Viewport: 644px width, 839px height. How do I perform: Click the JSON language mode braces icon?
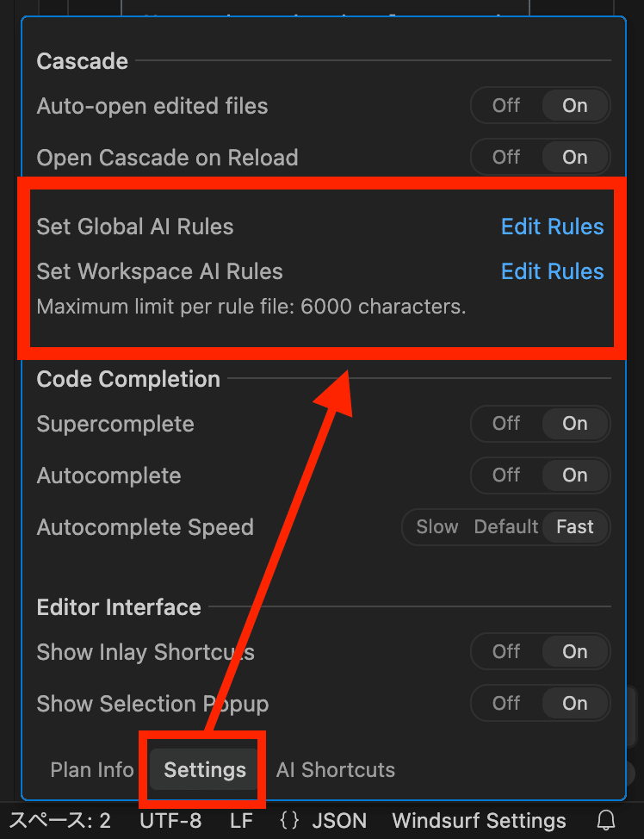[290, 820]
